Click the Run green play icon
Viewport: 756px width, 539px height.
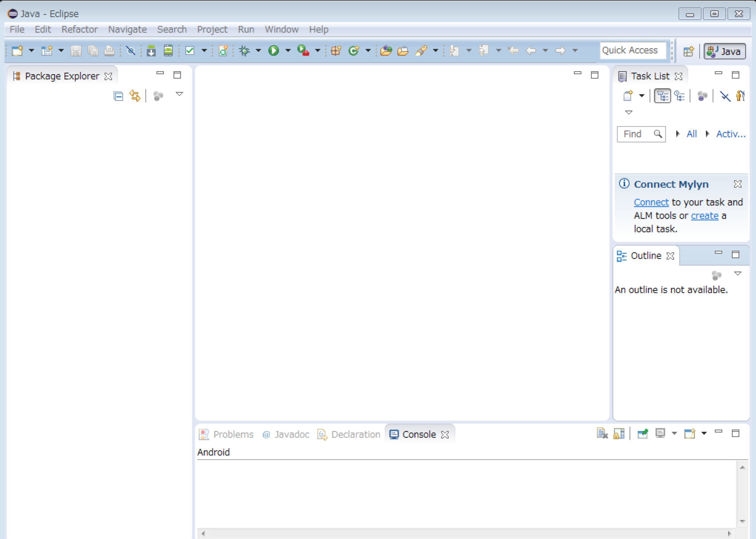(274, 50)
